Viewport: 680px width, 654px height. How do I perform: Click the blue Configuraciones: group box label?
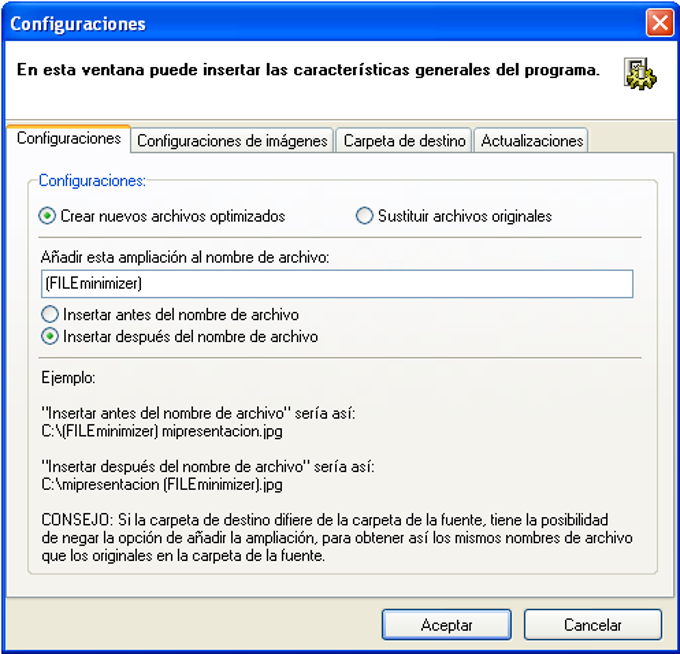click(x=92, y=180)
